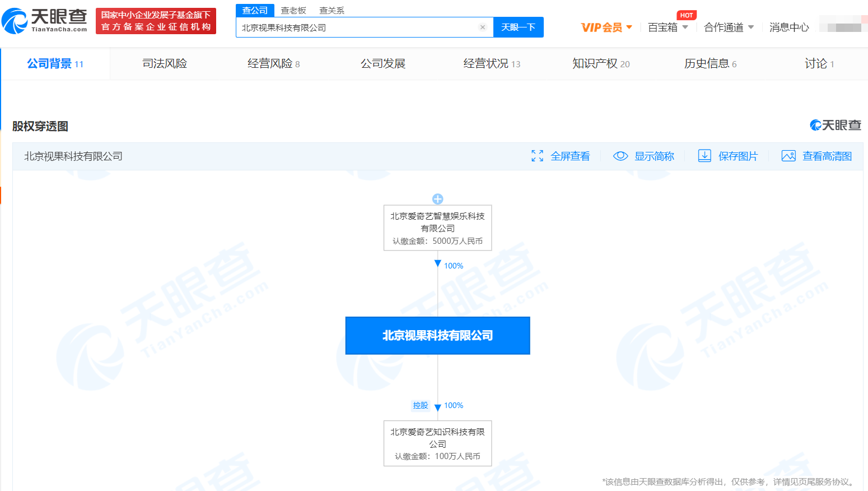
Task: Open the 百宝箱 dropdown menu
Action: pos(668,27)
